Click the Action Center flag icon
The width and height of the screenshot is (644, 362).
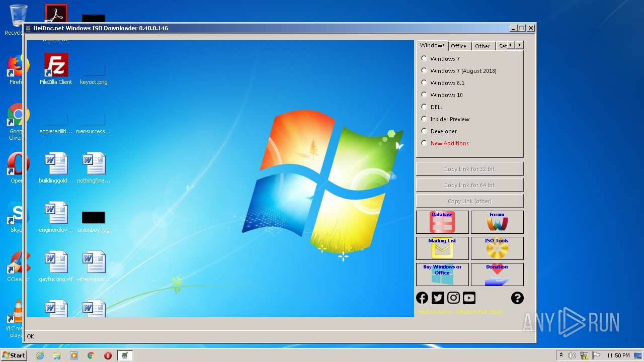coord(596,355)
